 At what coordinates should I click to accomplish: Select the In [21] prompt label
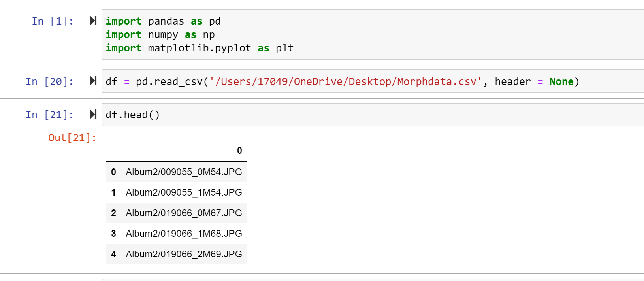tap(50, 115)
